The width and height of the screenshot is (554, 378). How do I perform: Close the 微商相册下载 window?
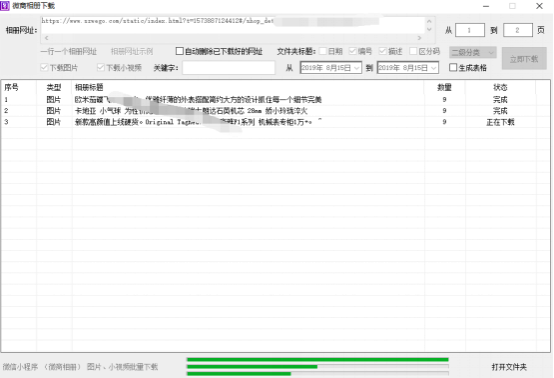pyautogui.click(x=539, y=6)
